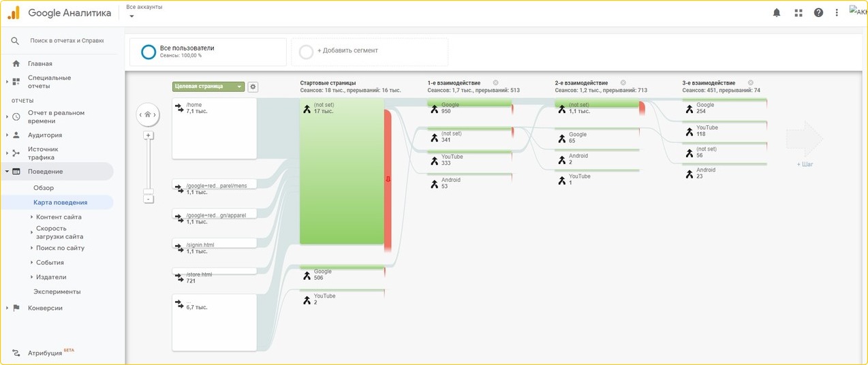Click Добавить сегмент button
Viewport: 868px width, 365px height.
point(347,51)
